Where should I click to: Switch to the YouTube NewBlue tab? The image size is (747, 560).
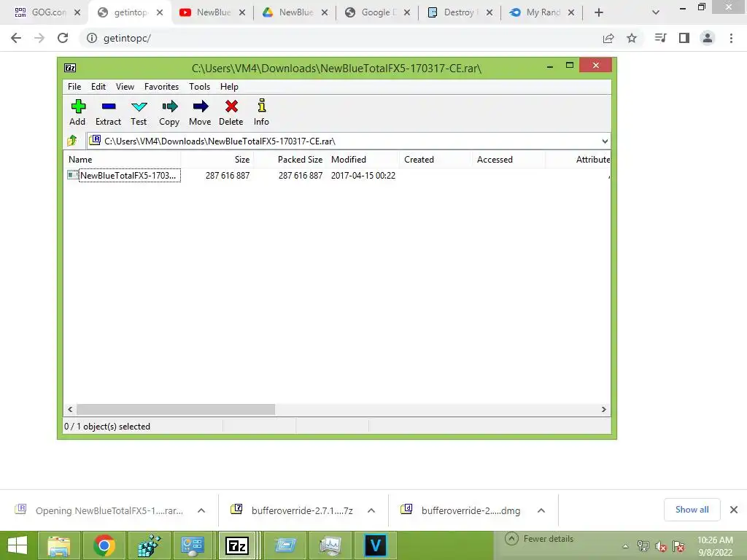pos(214,12)
